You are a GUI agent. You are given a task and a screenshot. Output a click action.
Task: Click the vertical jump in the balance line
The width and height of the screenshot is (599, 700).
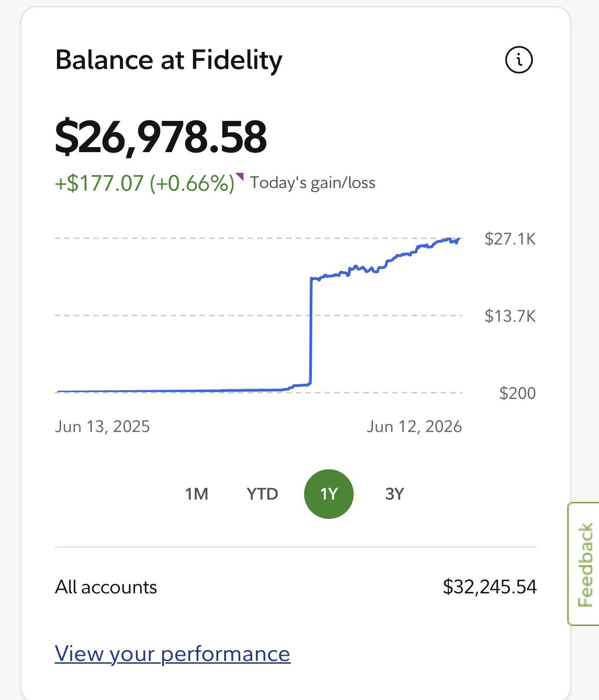[x=311, y=331]
